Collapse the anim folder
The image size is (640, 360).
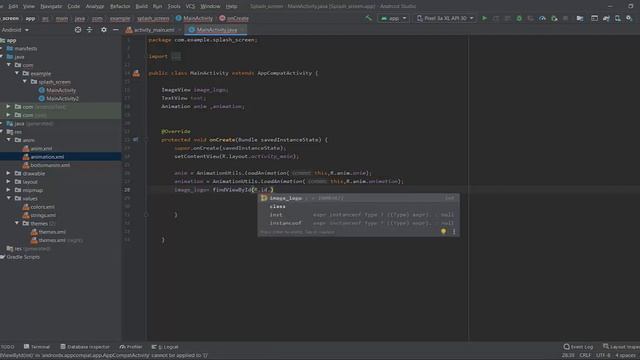click(9, 140)
